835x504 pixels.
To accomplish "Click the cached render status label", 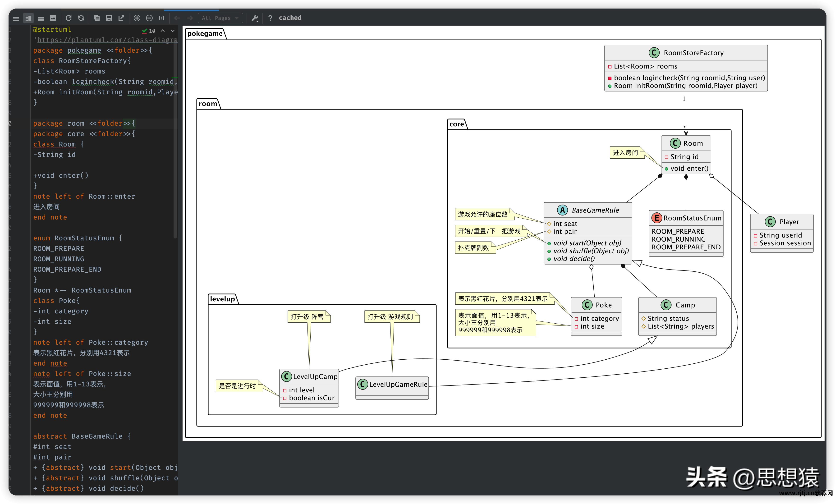I will pos(290,18).
